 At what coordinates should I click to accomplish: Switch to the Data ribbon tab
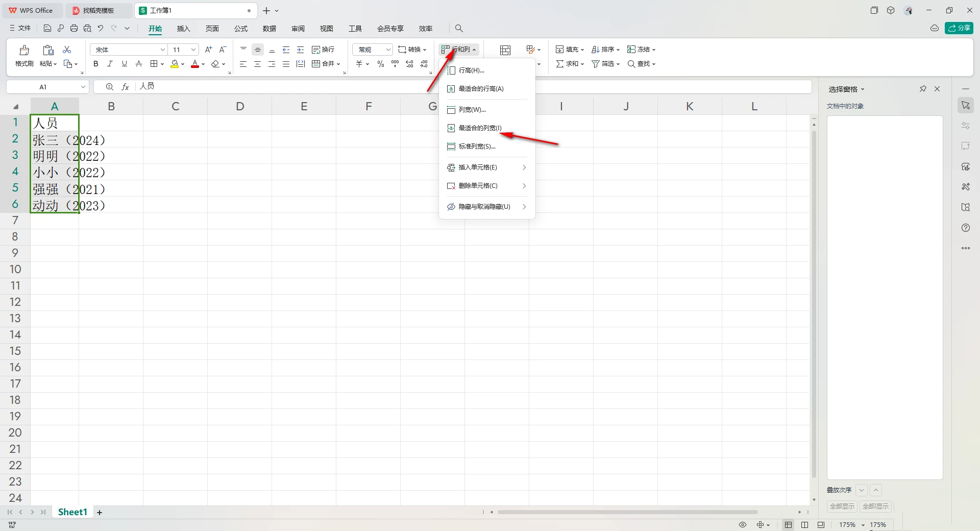pyautogui.click(x=269, y=29)
